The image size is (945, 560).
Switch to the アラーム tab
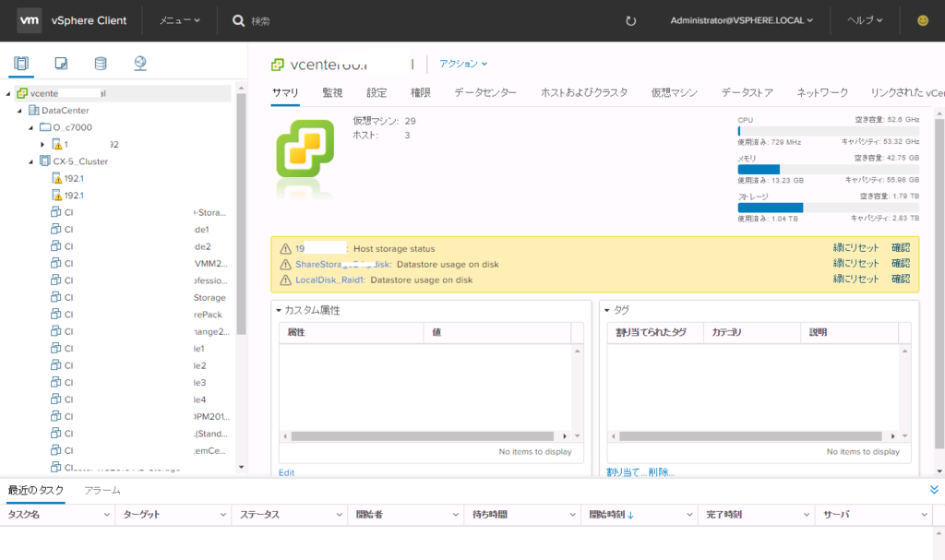pyautogui.click(x=102, y=490)
